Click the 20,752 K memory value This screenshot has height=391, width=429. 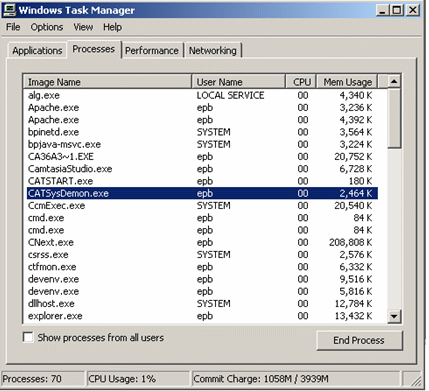tap(353, 157)
